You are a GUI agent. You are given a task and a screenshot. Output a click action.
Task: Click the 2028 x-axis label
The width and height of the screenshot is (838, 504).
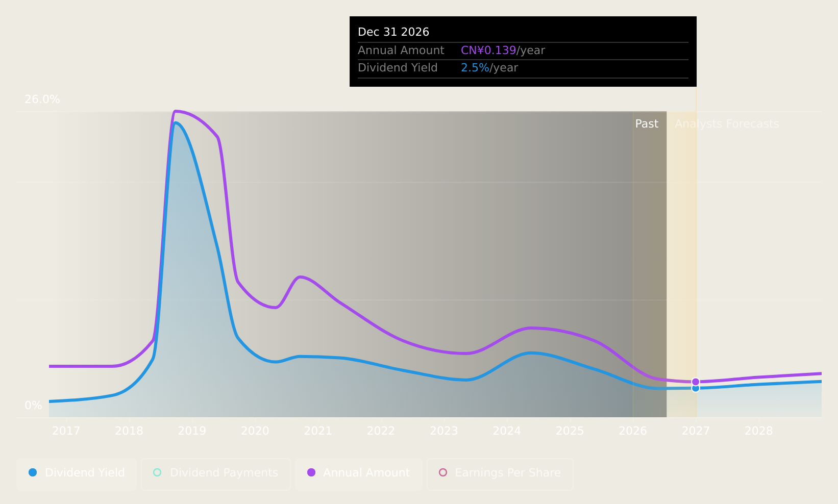(x=759, y=431)
